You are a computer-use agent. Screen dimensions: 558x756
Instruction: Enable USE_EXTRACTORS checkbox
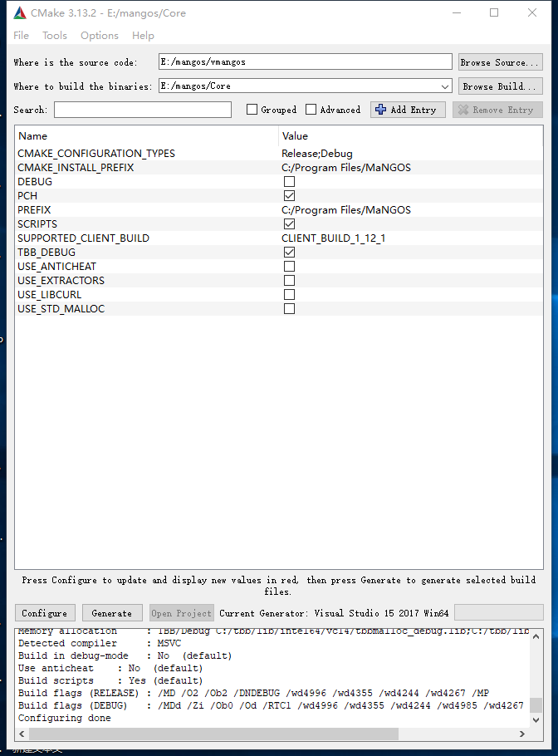[x=289, y=281]
